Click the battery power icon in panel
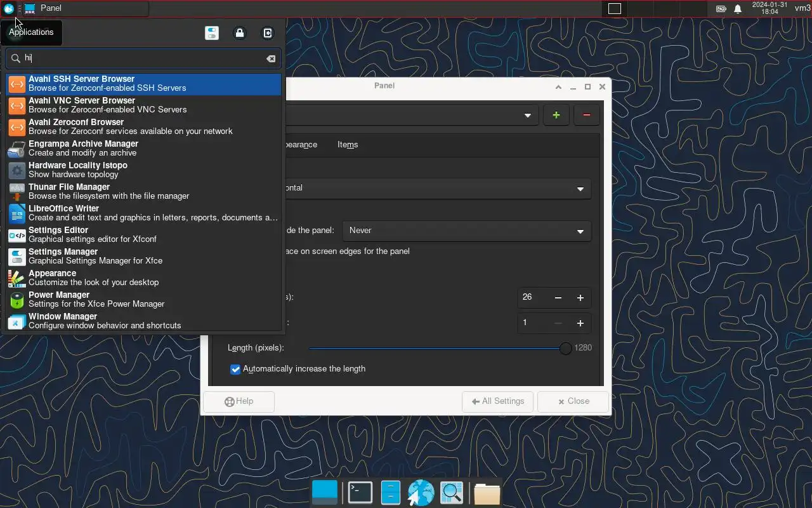Screen dimensions: 812x508 coord(721,9)
